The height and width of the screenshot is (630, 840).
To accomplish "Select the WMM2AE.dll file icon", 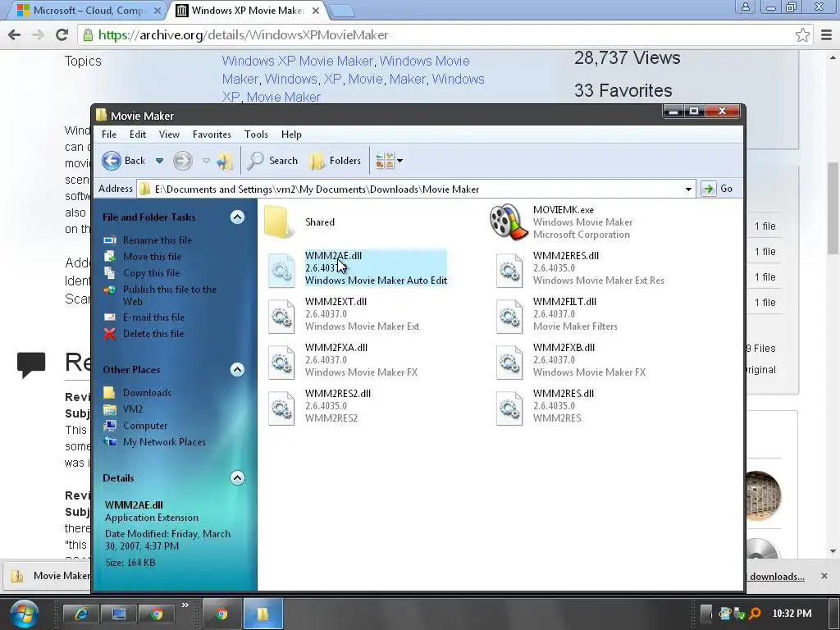I will point(281,270).
